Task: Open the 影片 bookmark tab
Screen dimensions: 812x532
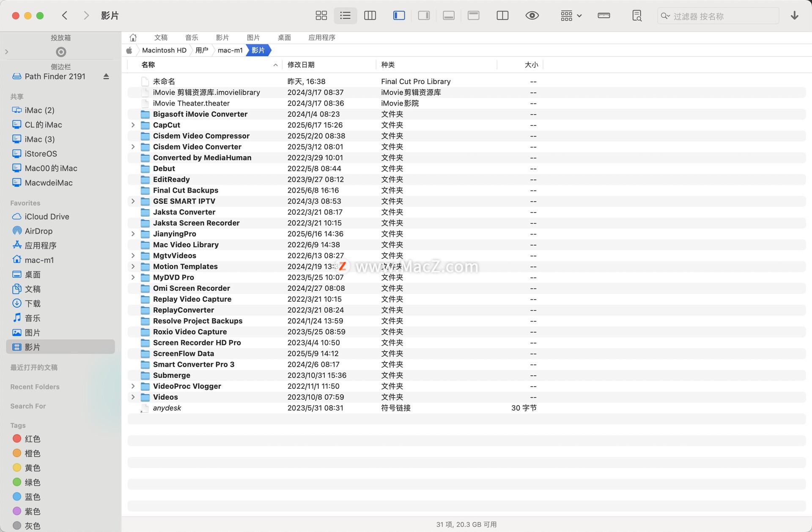Action: (222, 38)
